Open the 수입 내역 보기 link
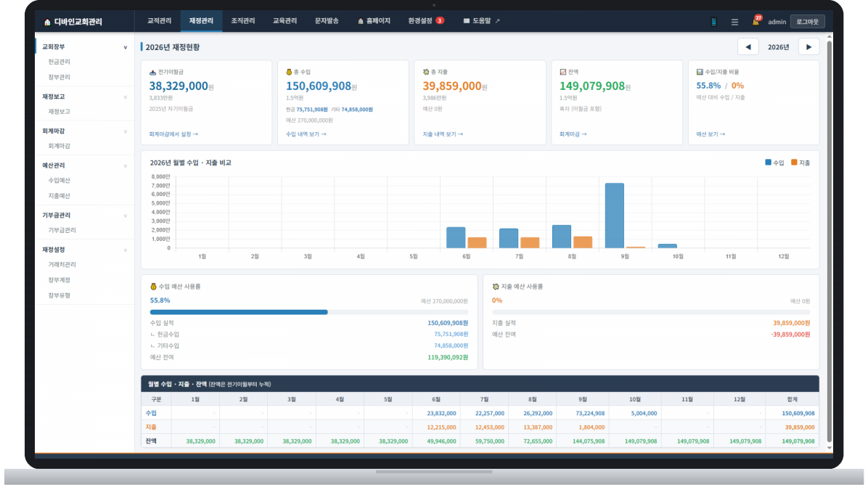This screenshot has height=492, width=868. pos(306,134)
